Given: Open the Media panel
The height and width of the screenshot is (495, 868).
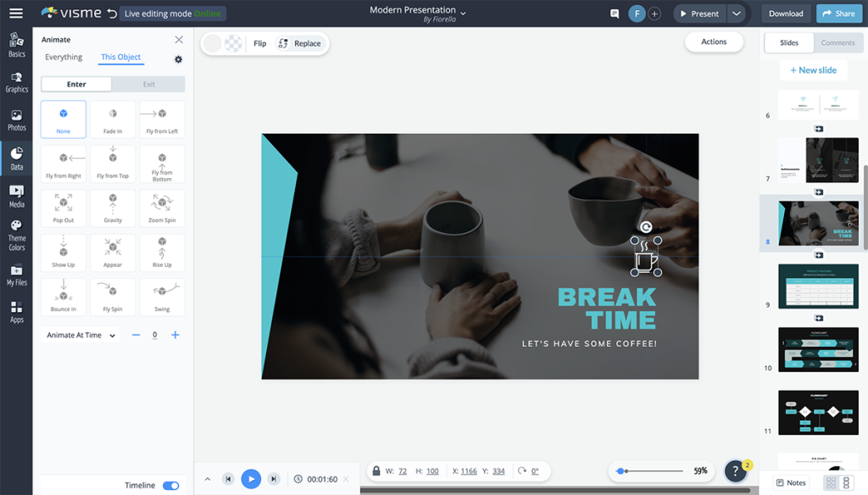Looking at the screenshot, I should (16, 192).
